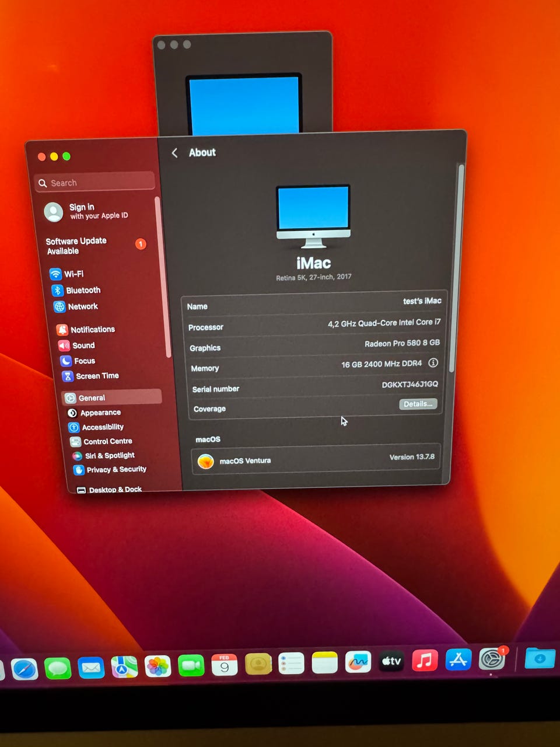
Task: Open Contacts from the Dock
Action: 258,664
